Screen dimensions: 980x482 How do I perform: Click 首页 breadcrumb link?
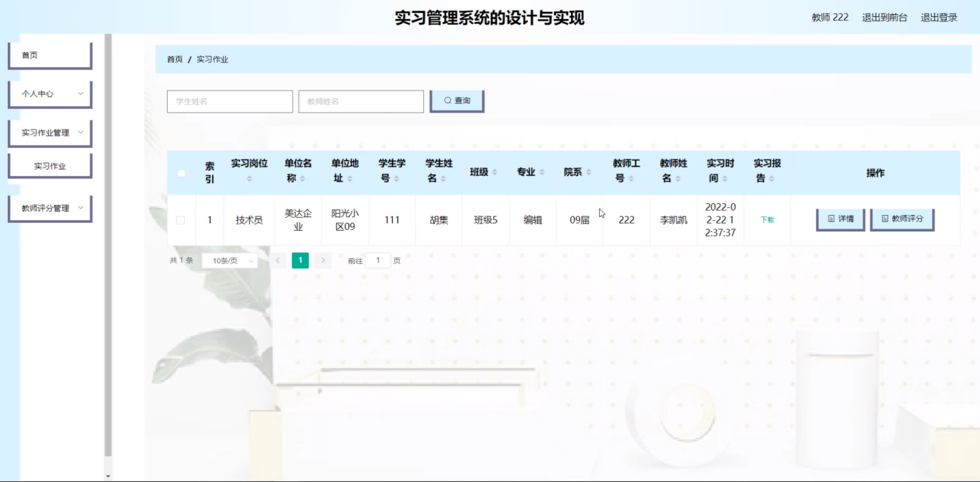point(175,59)
